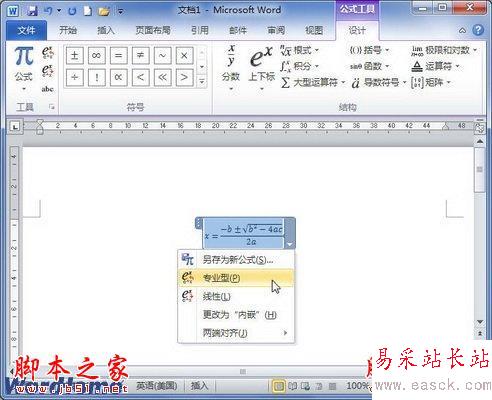Insert the division ÷ symbol
The image size is (492, 400).
click(75, 77)
